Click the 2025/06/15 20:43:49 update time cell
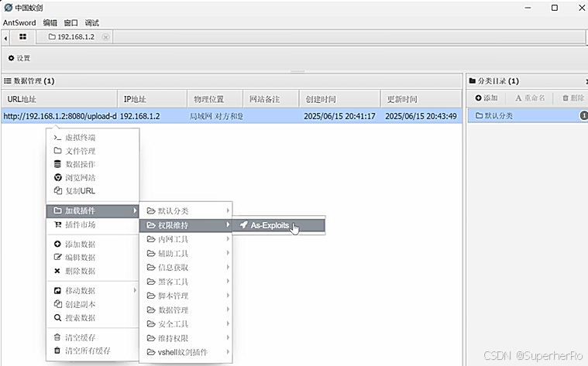 [421, 116]
